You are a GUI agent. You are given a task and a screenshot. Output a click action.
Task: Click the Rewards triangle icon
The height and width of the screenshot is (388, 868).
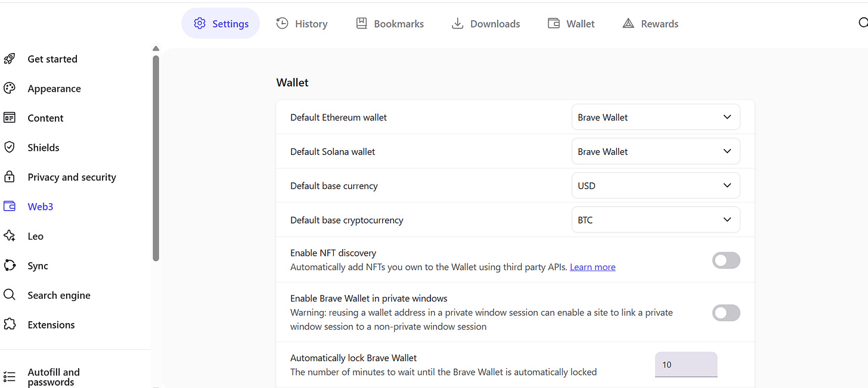(x=628, y=23)
